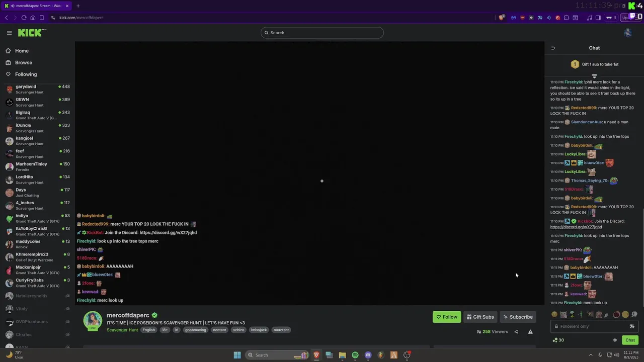
Task: Open the Discord invite link in chat
Action: [576, 227]
